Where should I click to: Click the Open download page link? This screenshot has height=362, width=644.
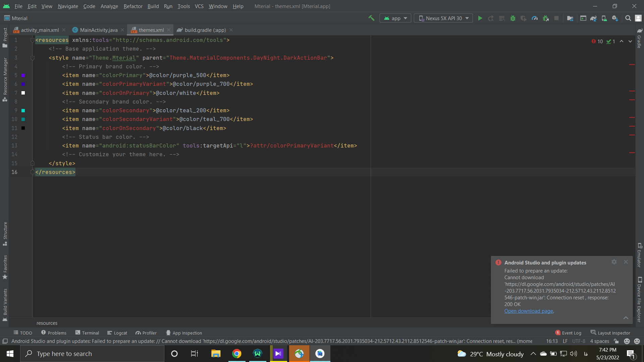(529, 311)
